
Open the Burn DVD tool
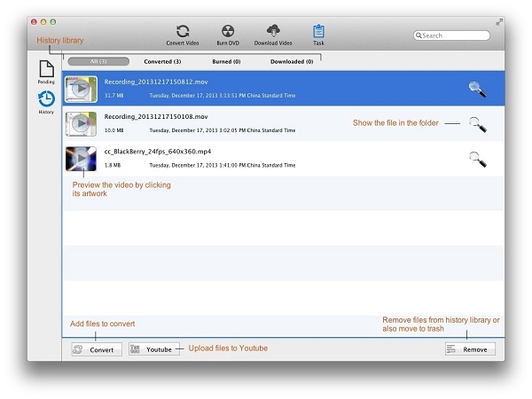[x=228, y=35]
